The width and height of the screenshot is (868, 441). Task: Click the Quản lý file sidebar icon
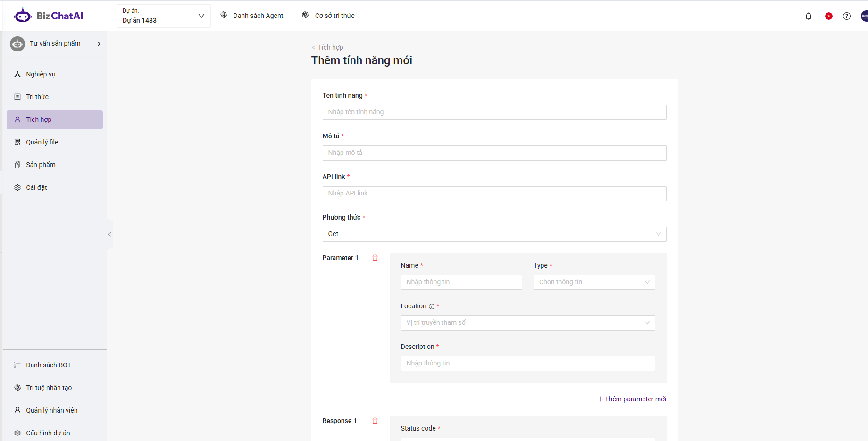tap(17, 142)
